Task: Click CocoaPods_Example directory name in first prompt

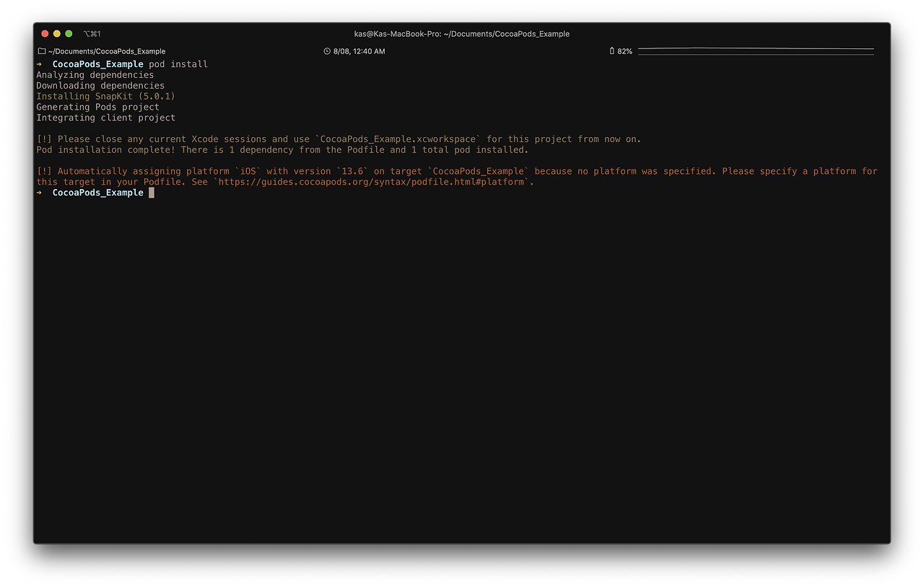Action: [x=98, y=64]
